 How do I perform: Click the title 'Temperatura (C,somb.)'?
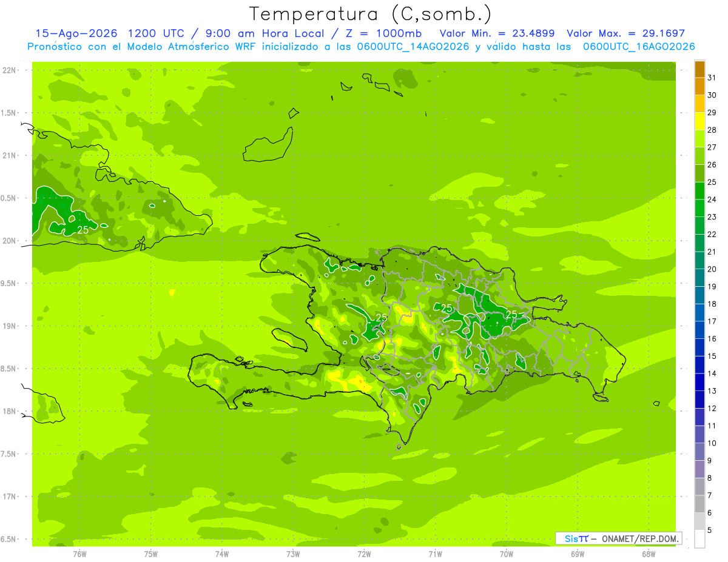371,14
